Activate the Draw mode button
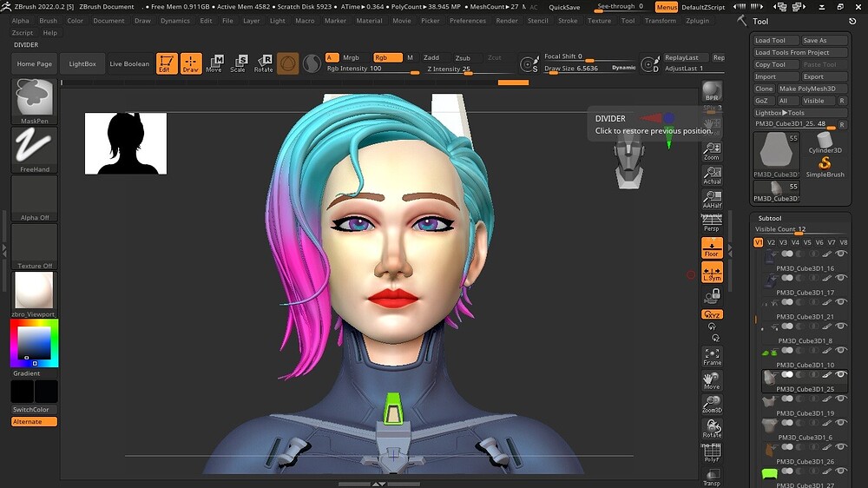868x488 pixels. tap(191, 63)
